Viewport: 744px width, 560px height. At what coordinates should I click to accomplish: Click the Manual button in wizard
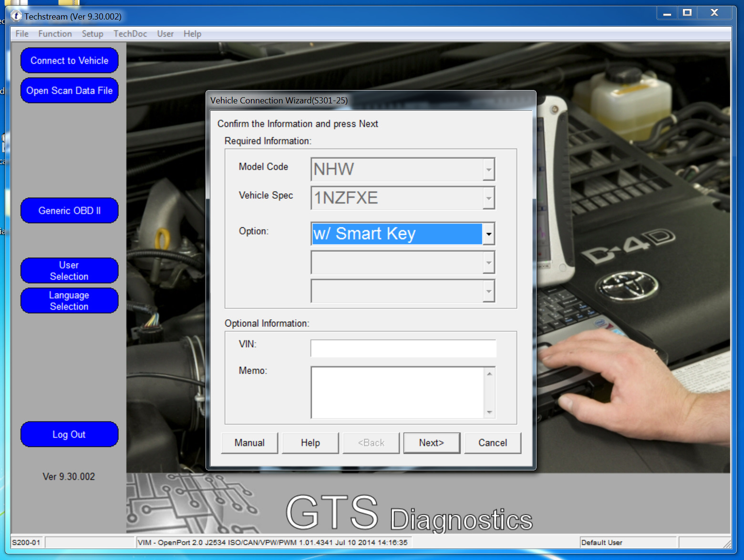249,443
